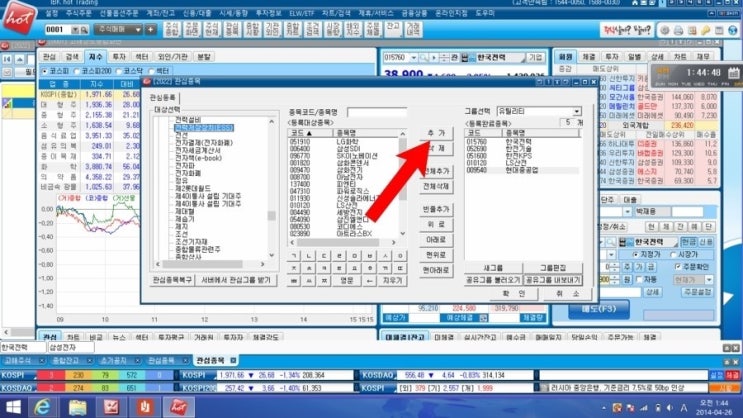Click the 아래로 (move down) button

pos(436,240)
